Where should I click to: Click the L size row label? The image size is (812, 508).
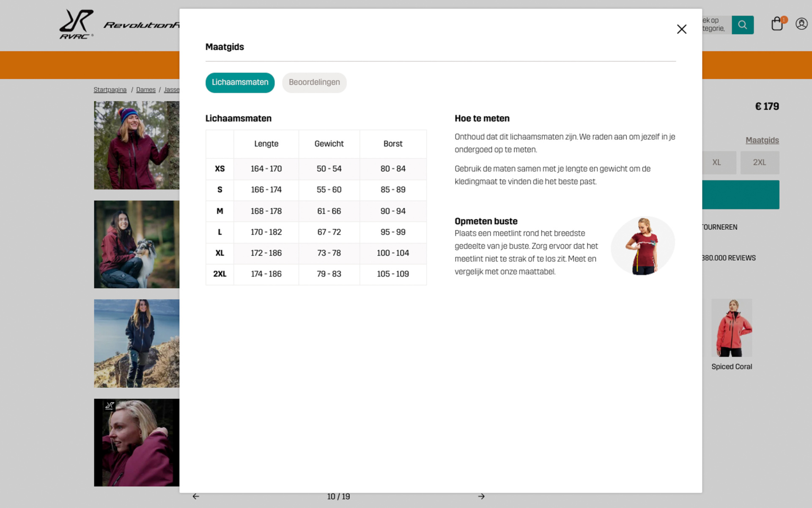click(x=220, y=232)
